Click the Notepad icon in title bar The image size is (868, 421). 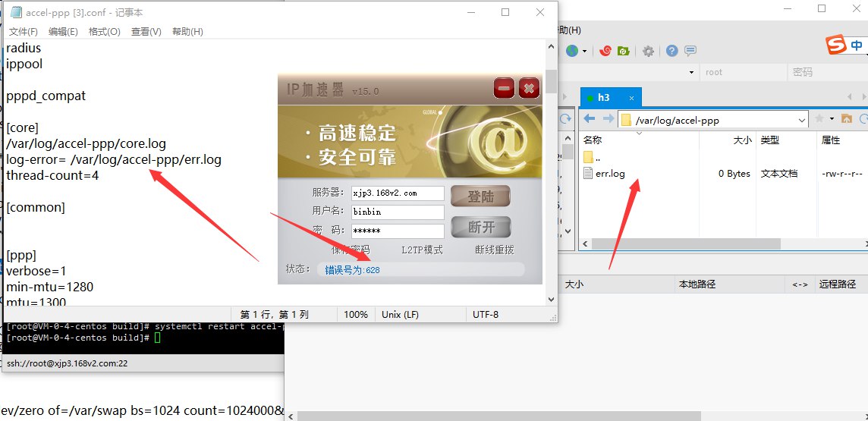(17, 12)
